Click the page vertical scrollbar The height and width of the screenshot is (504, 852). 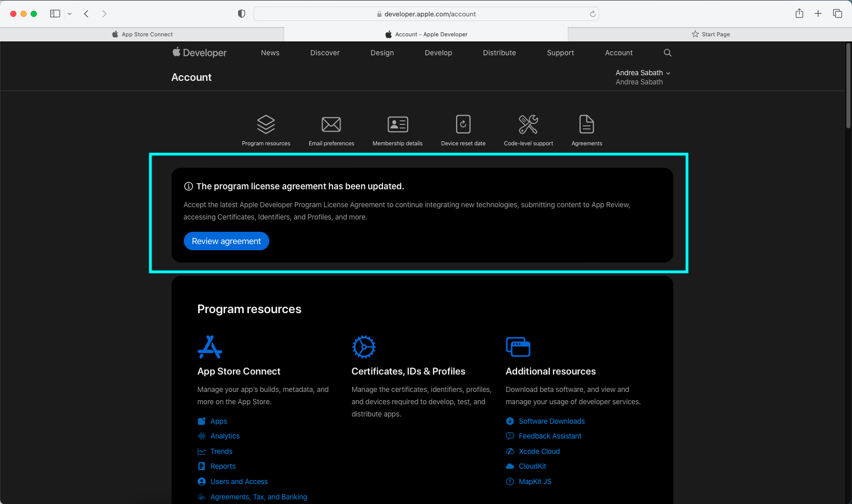point(848,86)
